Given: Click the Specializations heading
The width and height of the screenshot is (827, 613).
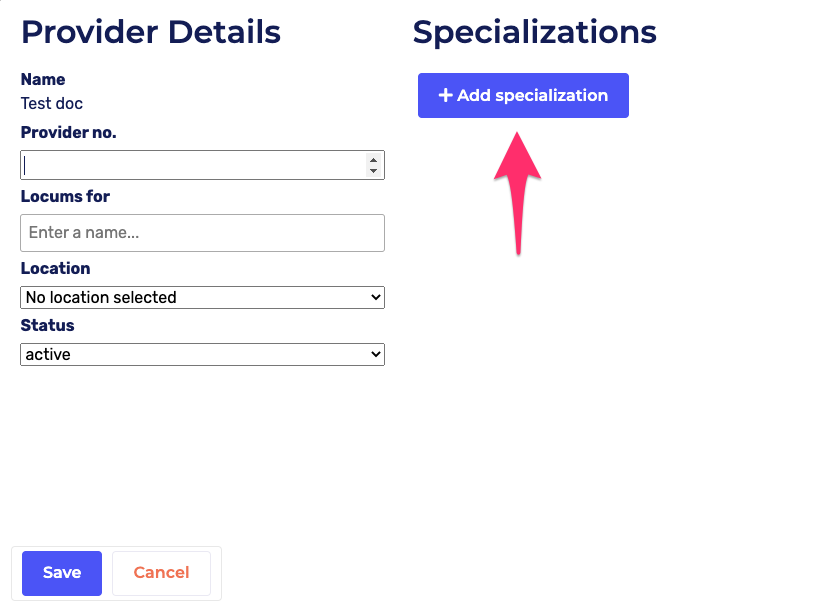Looking at the screenshot, I should point(534,32).
